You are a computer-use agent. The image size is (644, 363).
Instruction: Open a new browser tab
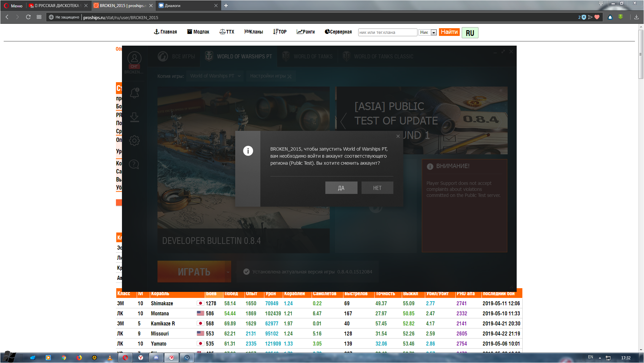point(226,6)
